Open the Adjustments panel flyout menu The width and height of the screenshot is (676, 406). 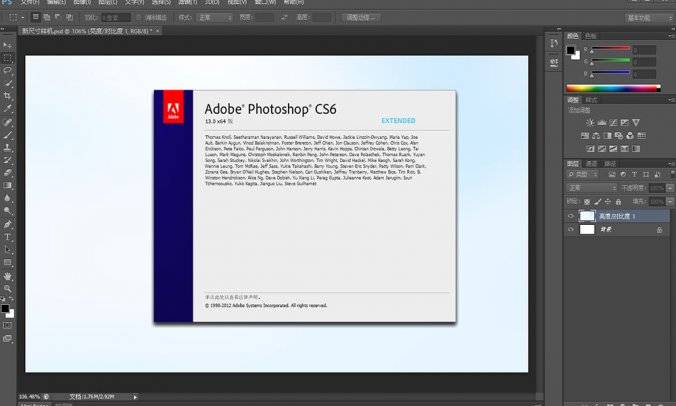point(672,100)
